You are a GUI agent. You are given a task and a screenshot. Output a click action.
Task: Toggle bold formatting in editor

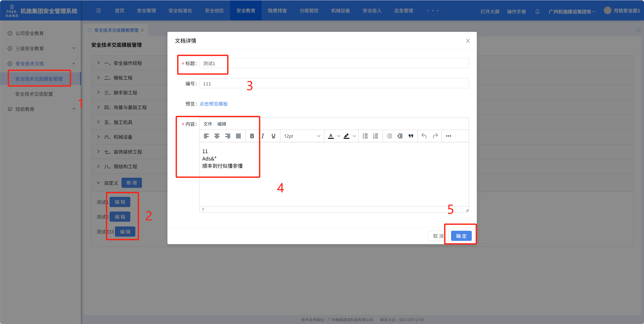click(x=252, y=136)
